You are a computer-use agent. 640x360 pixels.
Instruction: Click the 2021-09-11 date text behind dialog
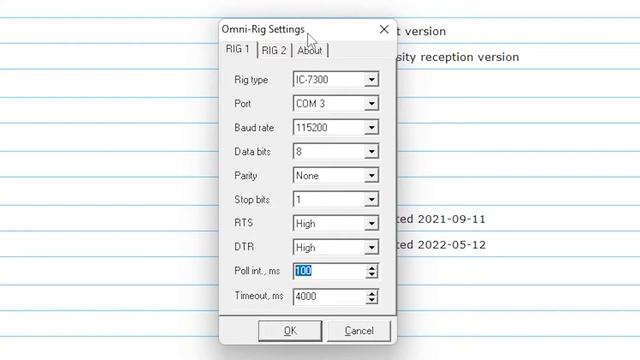click(451, 219)
